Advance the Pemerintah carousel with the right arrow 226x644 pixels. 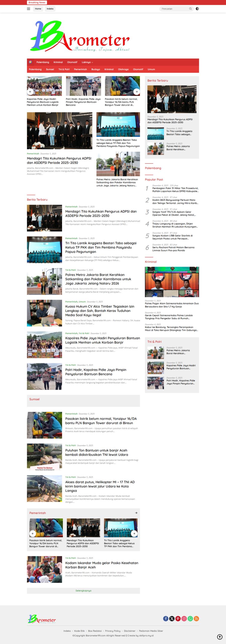tap(134, 533)
